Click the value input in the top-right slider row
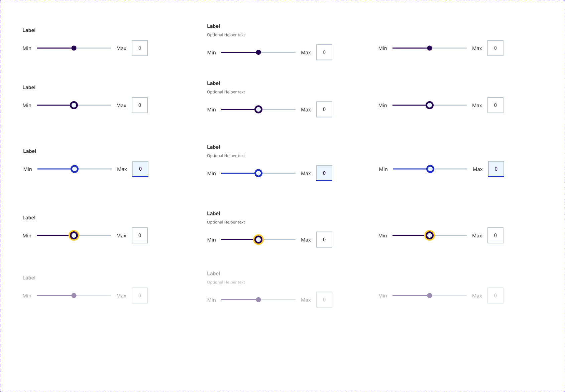 [x=495, y=48]
